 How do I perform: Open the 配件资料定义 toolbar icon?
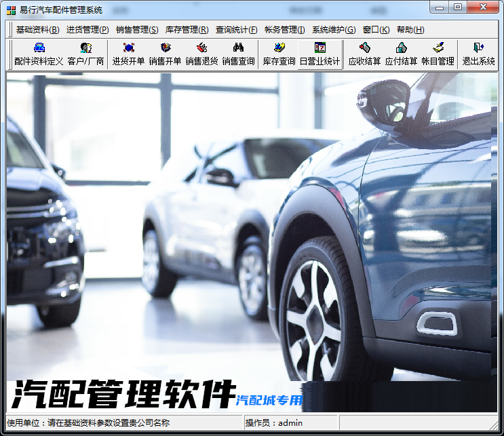[x=39, y=54]
